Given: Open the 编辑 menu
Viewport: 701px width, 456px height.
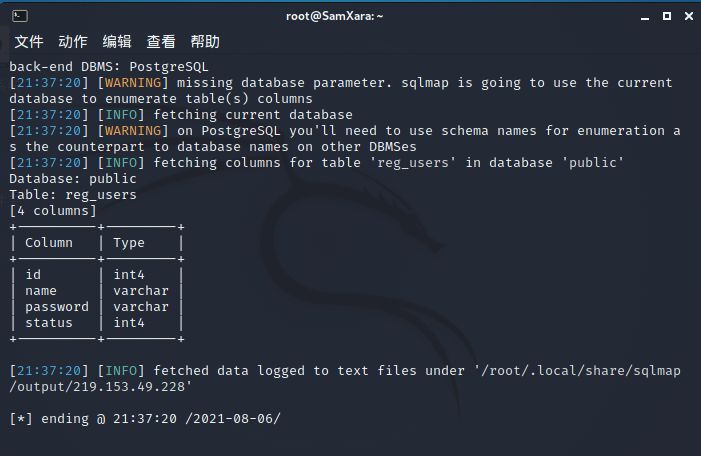Looking at the screenshot, I should click(117, 42).
